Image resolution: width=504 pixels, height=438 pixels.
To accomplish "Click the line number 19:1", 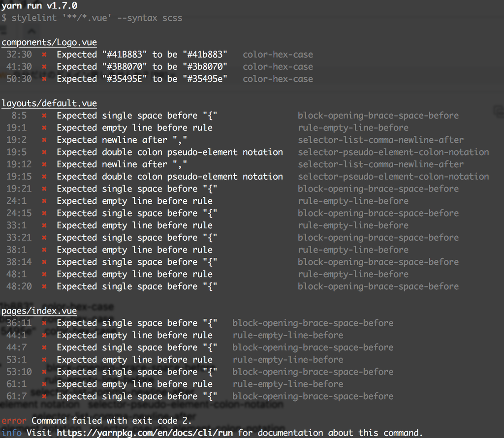I will (16, 128).
